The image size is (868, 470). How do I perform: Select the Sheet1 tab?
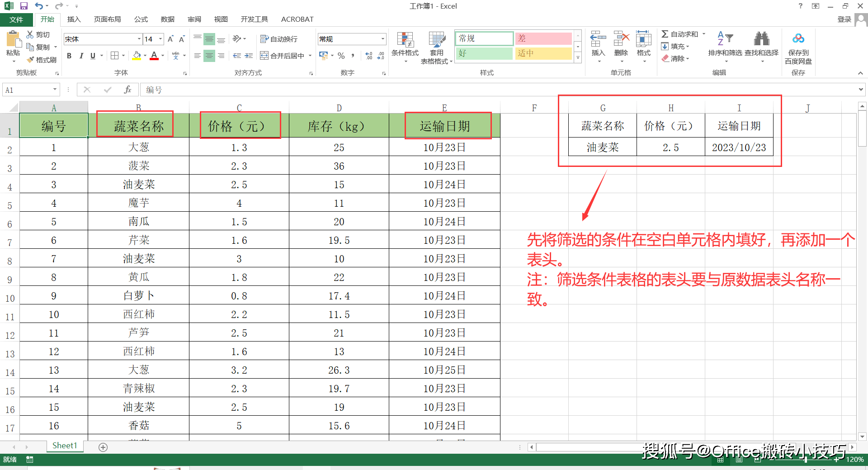(x=65, y=446)
